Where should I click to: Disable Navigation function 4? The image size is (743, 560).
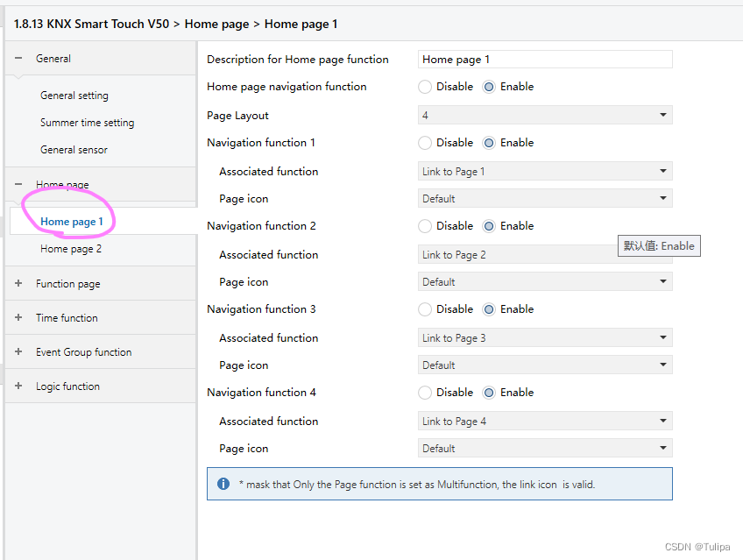425,393
